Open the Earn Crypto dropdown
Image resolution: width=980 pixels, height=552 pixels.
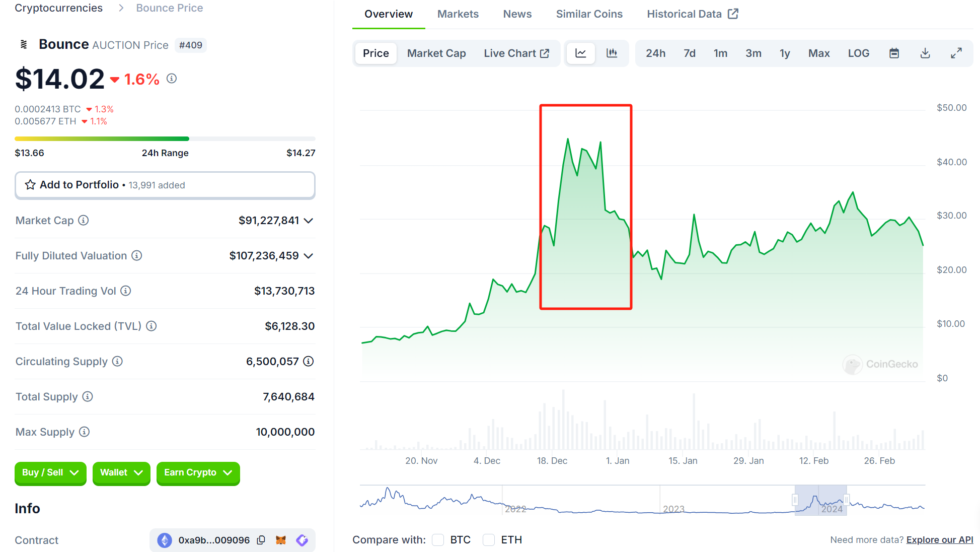pos(198,472)
